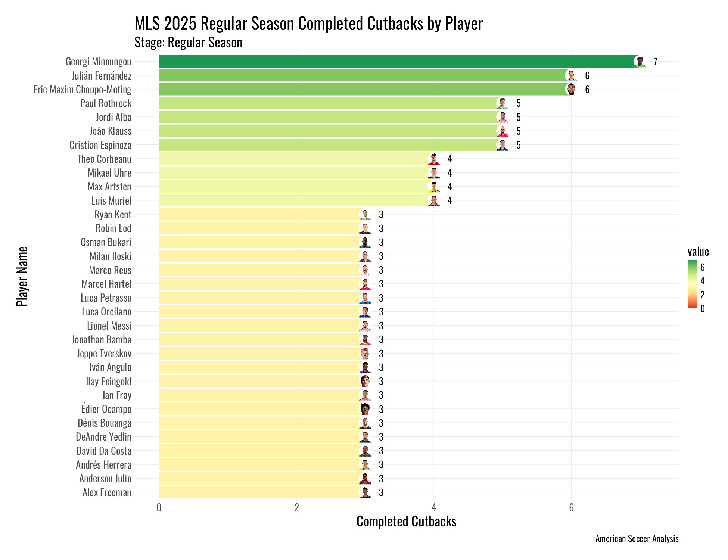Screen dimensions: 728x560
Task: Click Paul Rothrock's headshot icon
Action: point(502,103)
